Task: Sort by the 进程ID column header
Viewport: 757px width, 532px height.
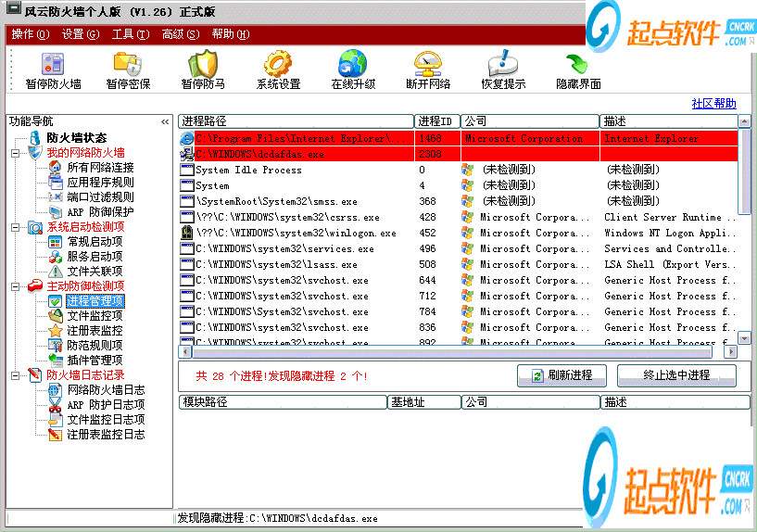Action: point(437,121)
